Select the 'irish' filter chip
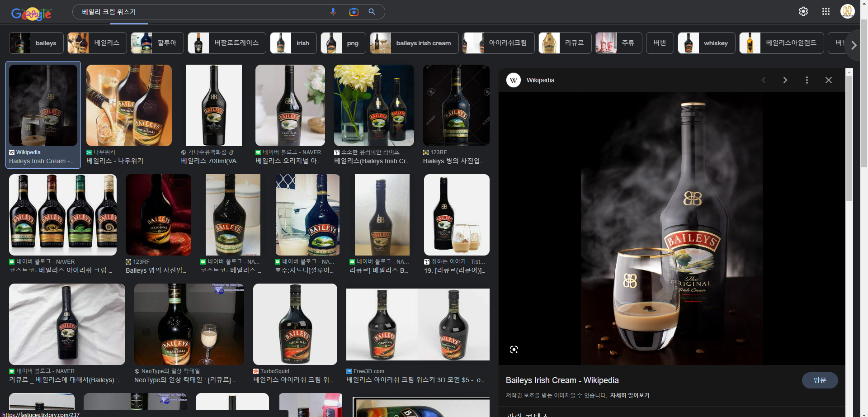The width and height of the screenshot is (868, 417). [293, 43]
